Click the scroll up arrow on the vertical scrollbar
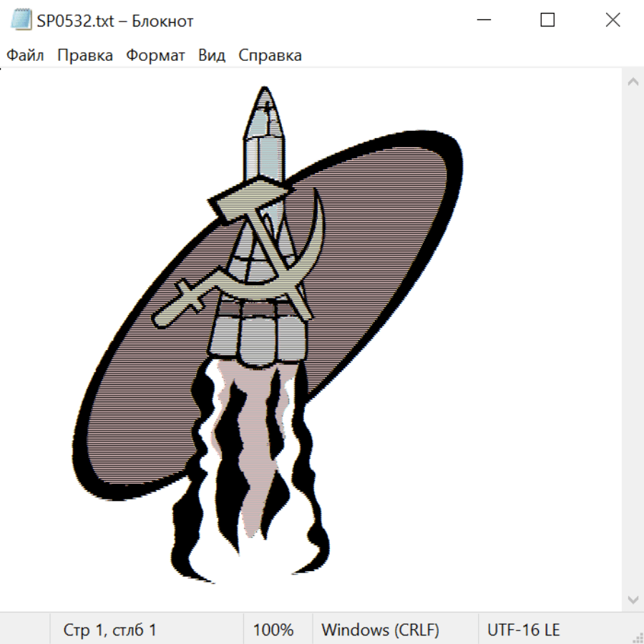This screenshot has width=644, height=644. tap(633, 82)
